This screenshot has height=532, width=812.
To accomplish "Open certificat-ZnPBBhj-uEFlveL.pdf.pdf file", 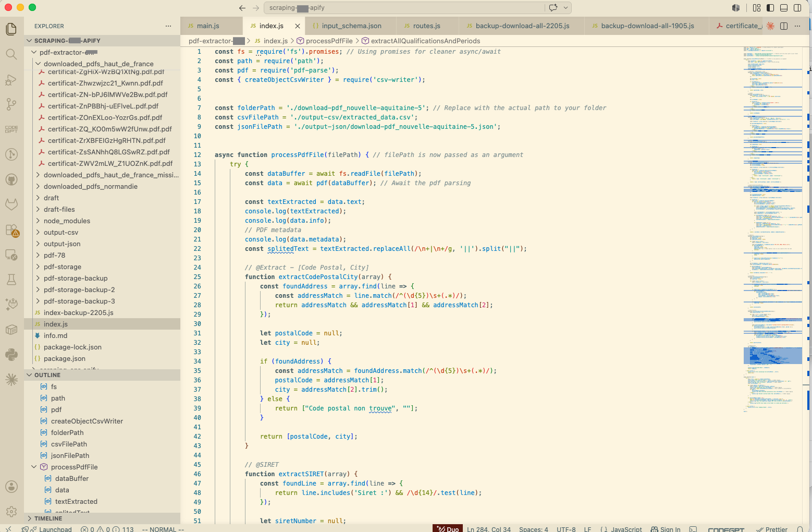I will (x=103, y=106).
